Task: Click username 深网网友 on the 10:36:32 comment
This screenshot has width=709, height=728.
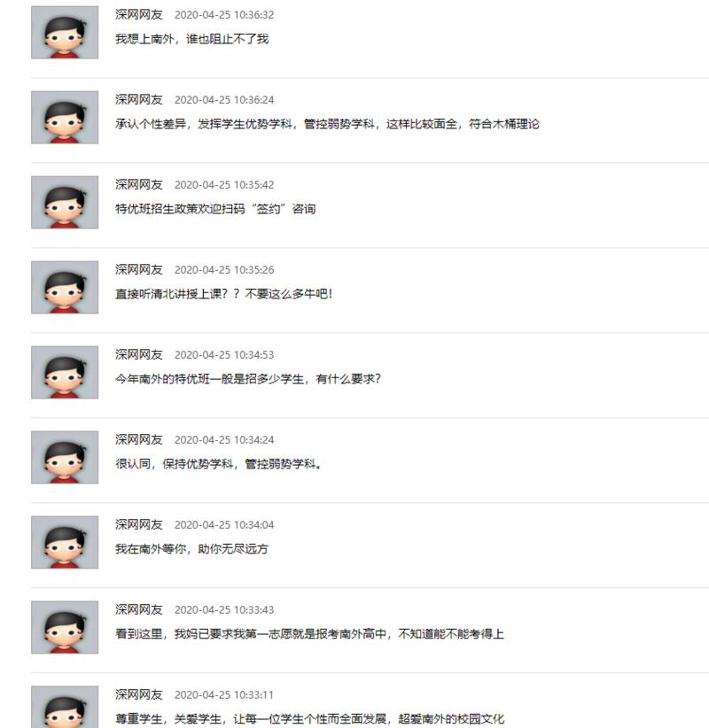Action: (x=139, y=14)
